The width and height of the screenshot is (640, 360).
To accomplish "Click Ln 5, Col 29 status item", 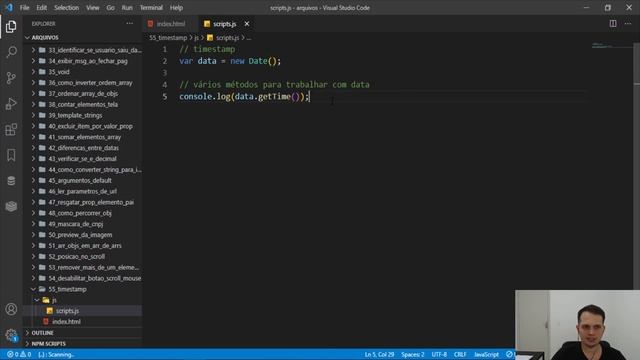I will [379, 354].
